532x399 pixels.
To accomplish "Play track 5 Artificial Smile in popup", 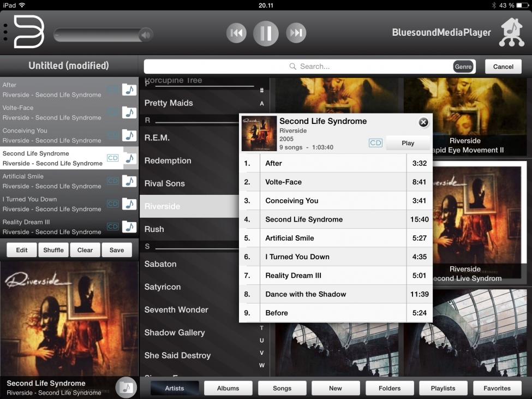I will point(336,238).
